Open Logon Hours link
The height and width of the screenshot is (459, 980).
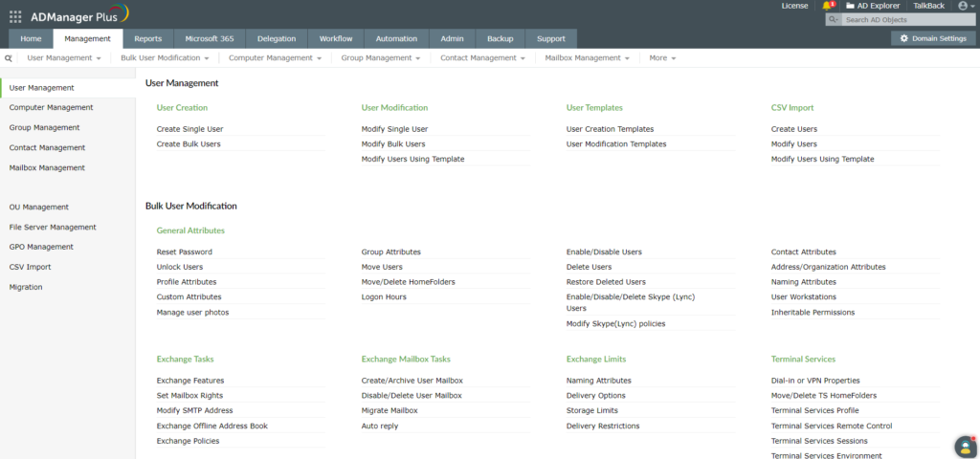[x=384, y=297]
